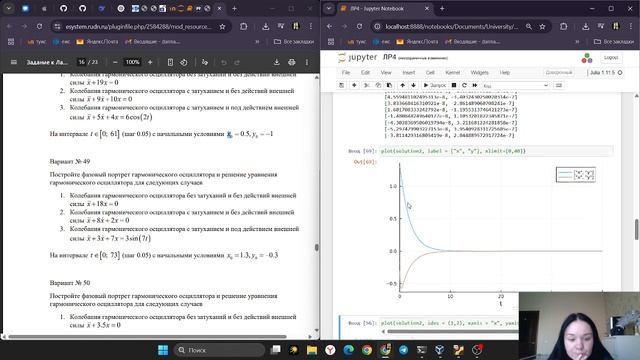Click the taskbar Поиск search box

click(220, 350)
